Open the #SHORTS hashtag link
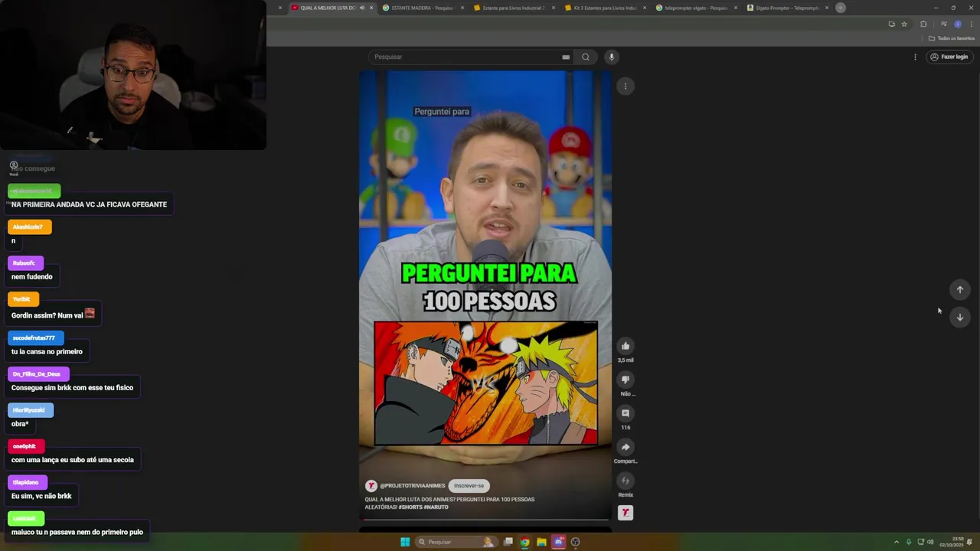This screenshot has width=980, height=551. (410, 507)
